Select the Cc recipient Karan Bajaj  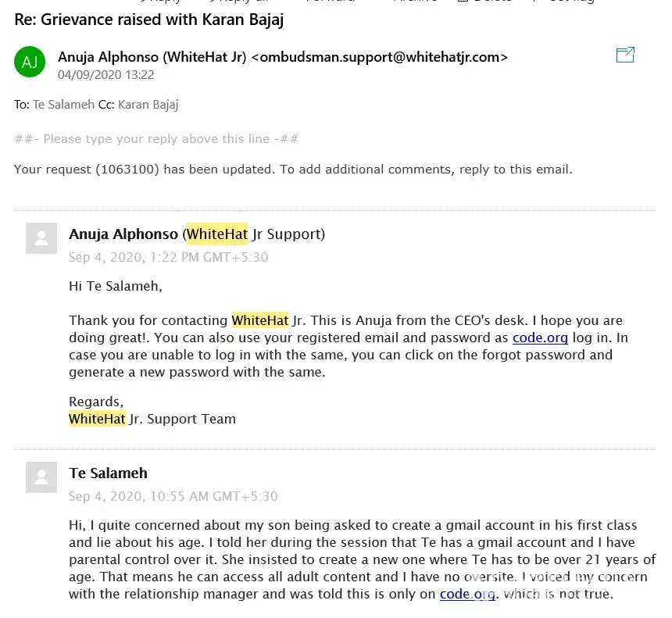pyautogui.click(x=148, y=105)
